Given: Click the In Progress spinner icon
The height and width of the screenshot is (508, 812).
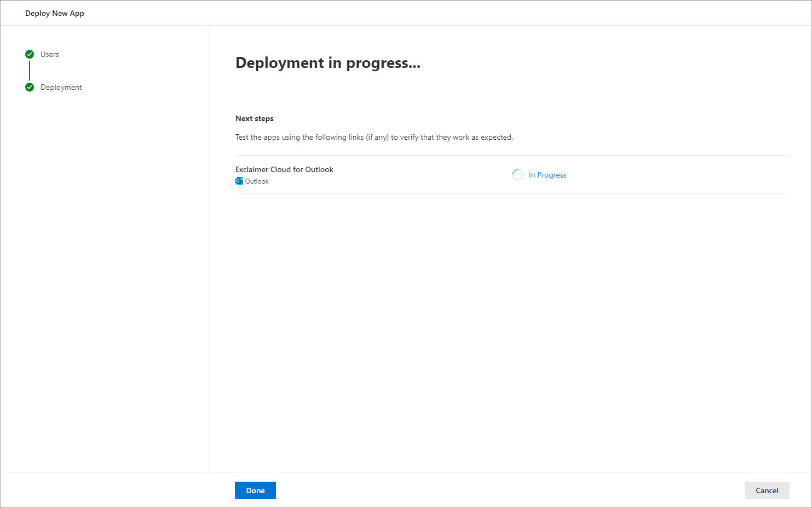Looking at the screenshot, I should (x=517, y=175).
